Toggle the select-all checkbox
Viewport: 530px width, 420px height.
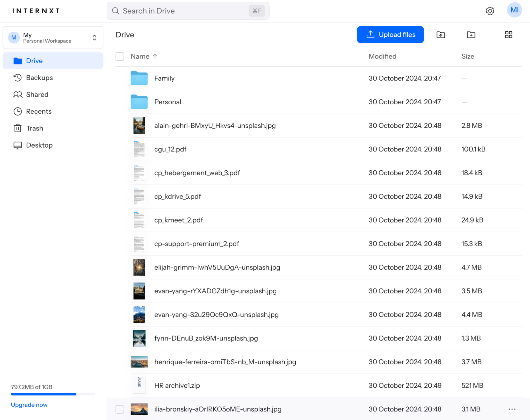tap(120, 56)
